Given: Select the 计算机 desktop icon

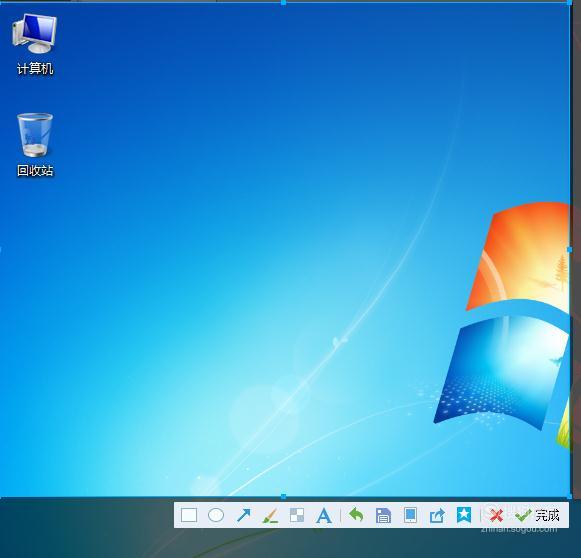Looking at the screenshot, I should 35,44.
